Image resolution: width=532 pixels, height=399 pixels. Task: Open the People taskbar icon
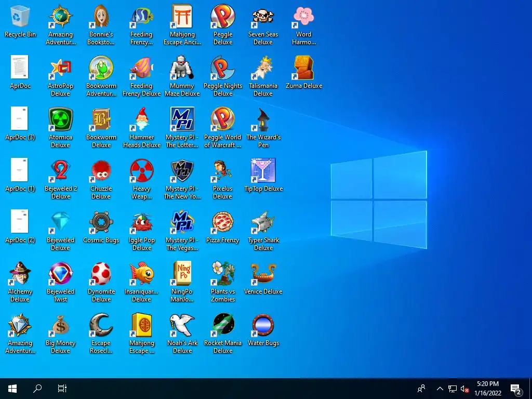click(x=421, y=389)
